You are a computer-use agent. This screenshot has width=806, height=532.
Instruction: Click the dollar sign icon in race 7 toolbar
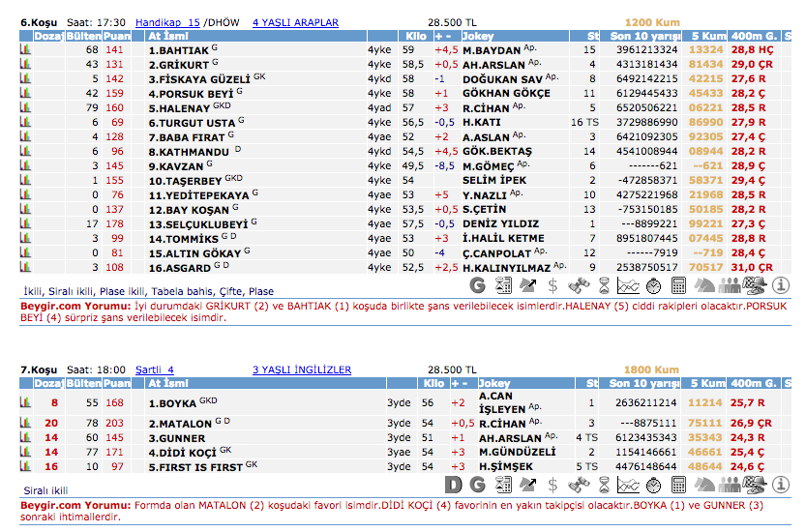tap(552, 484)
